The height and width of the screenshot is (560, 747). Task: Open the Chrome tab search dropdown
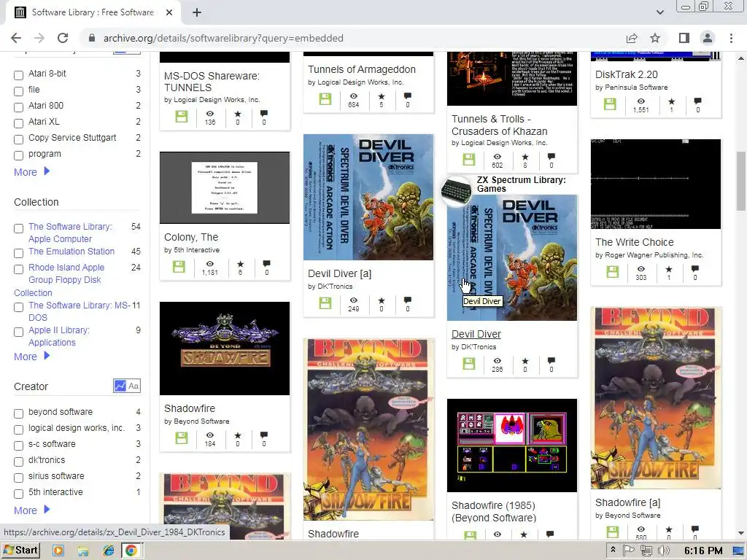coord(659,12)
